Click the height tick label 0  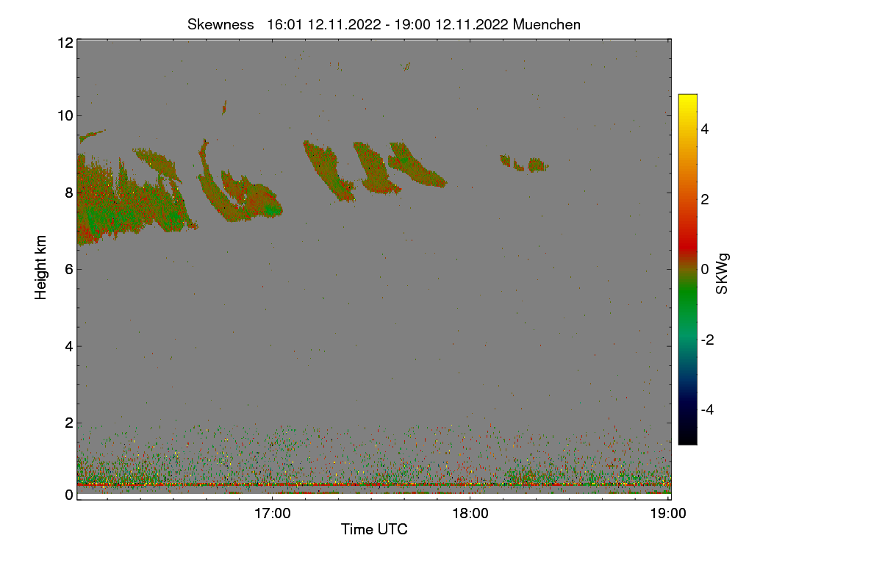click(69, 495)
